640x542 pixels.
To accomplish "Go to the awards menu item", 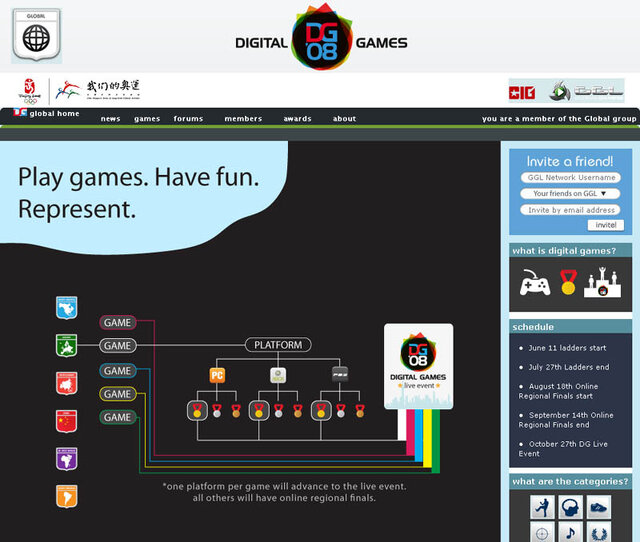I will tap(297, 119).
